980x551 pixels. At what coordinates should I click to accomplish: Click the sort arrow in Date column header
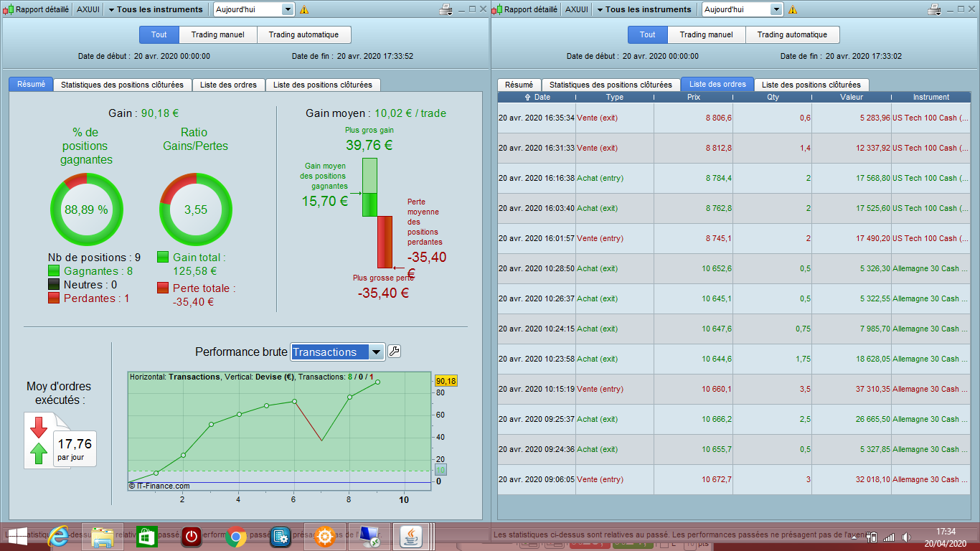[x=529, y=98]
